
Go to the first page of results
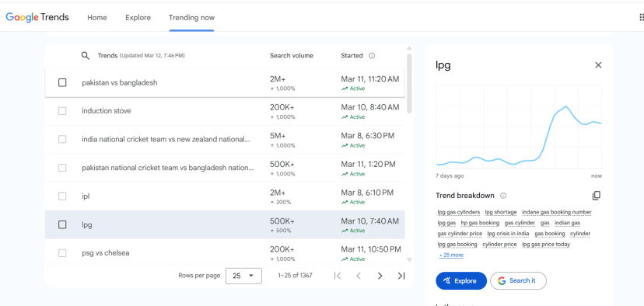coord(338,276)
